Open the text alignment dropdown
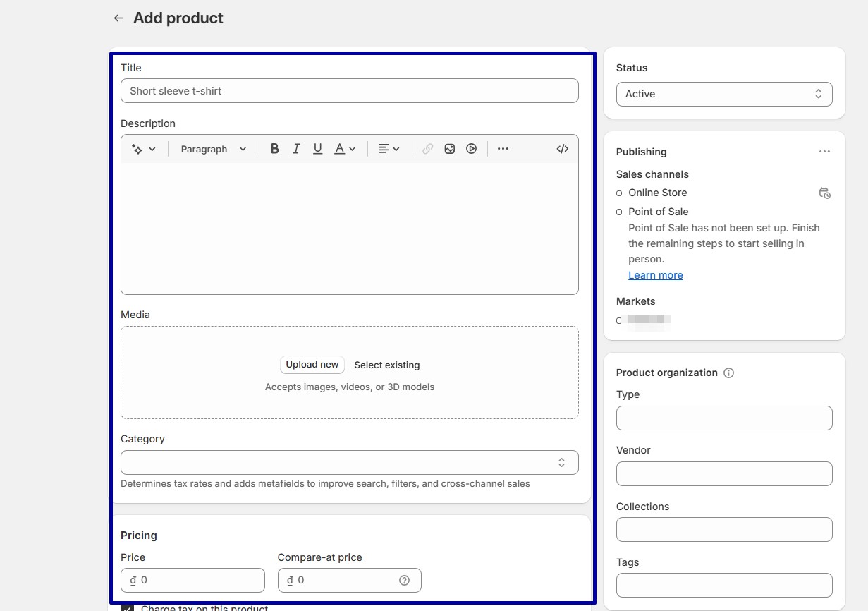This screenshot has width=868, height=611. point(389,149)
